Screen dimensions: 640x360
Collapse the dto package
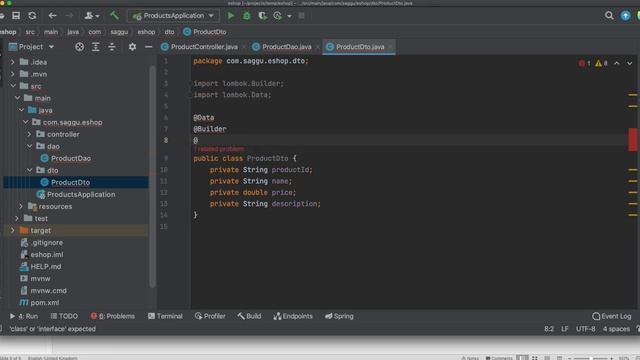point(29,170)
